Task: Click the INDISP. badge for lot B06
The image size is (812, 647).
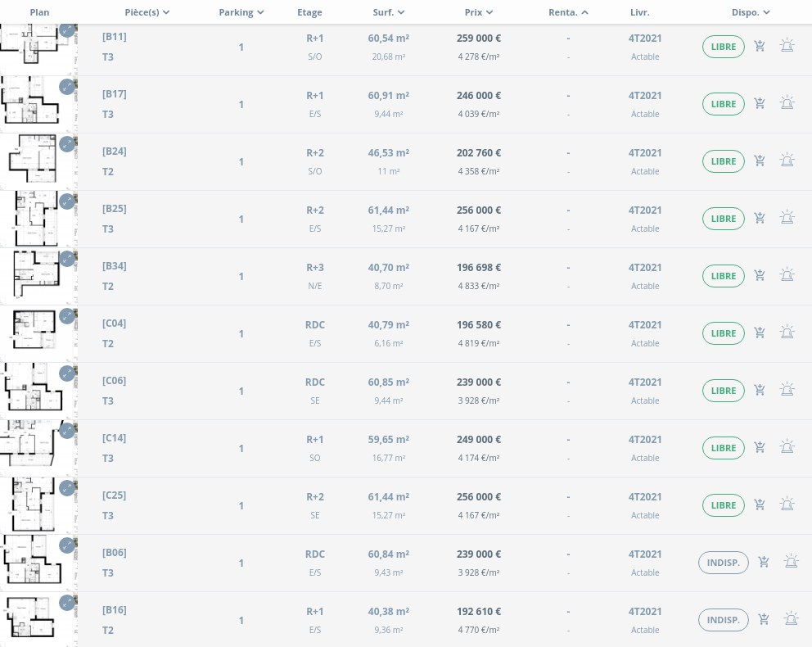Action: [724, 563]
